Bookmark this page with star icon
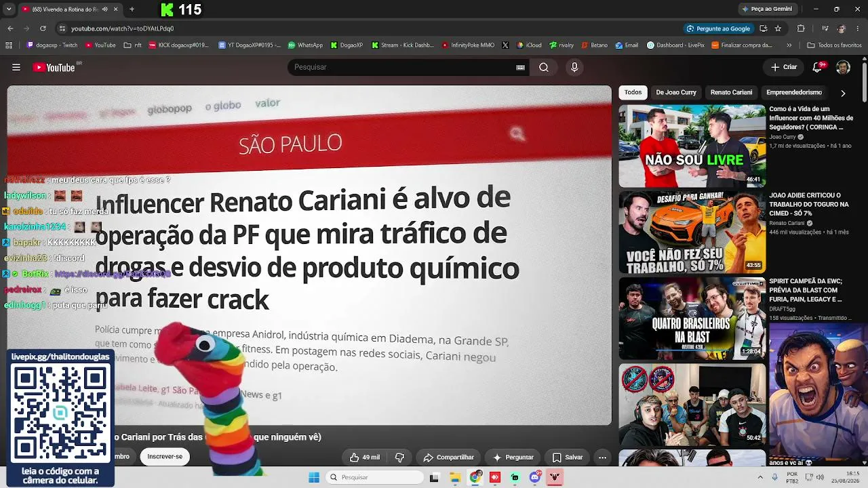This screenshot has width=868, height=488. (778, 28)
